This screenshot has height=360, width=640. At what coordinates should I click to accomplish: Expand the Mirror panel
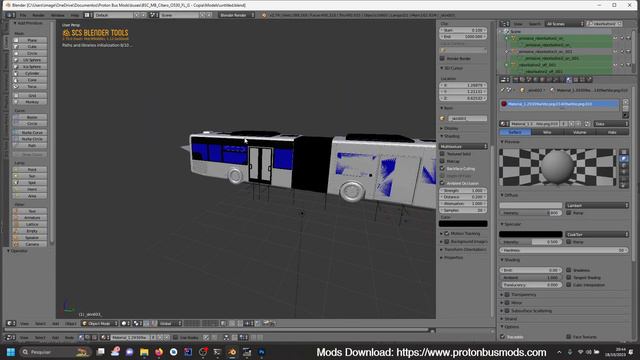pos(502,303)
